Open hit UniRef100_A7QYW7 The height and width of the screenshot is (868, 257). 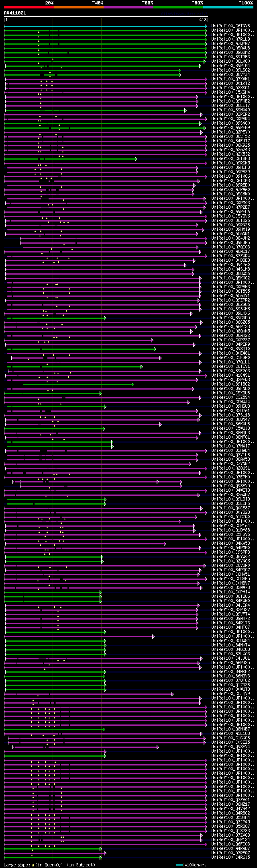(230, 44)
